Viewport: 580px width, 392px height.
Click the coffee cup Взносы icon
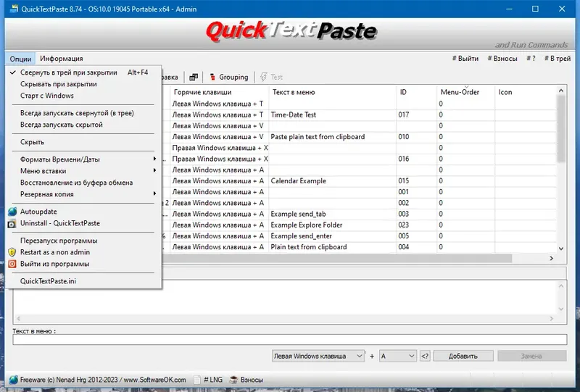point(233,380)
